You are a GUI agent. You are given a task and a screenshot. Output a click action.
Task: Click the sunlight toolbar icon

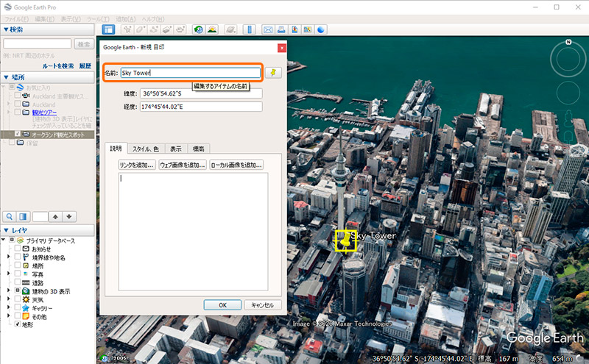point(212,29)
